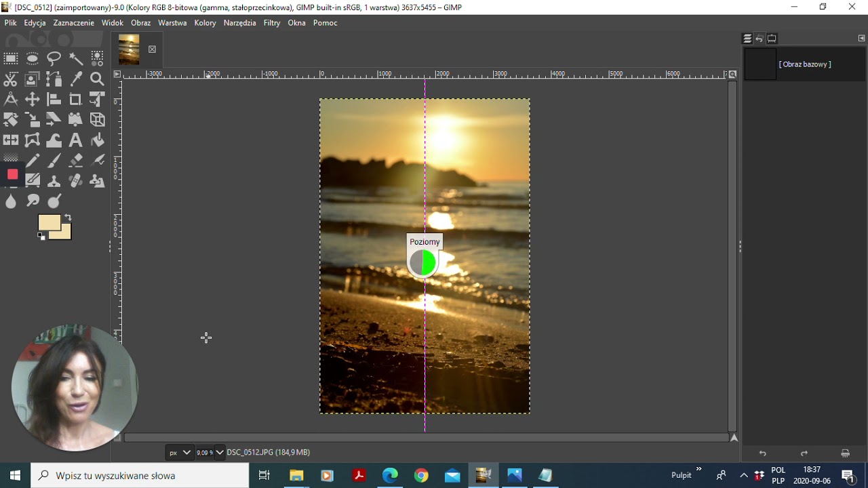Select the Cage Transform tool
Screen dimensions: 868x488
33,140
